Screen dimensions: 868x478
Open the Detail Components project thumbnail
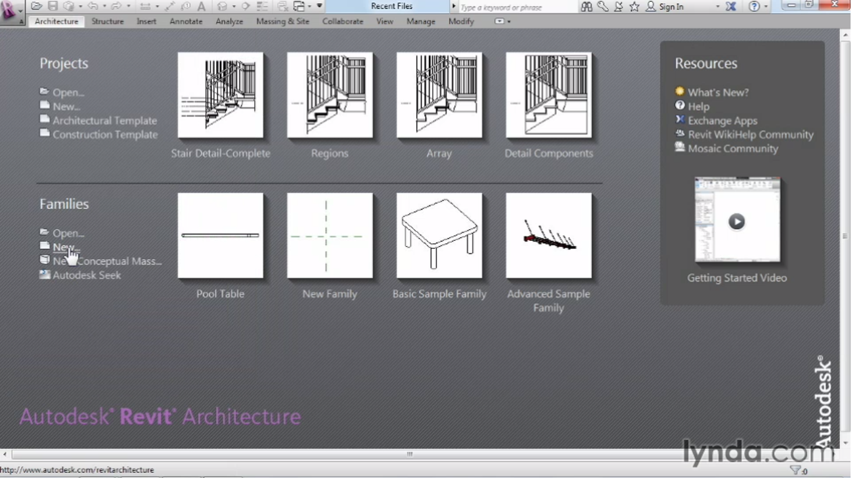point(549,95)
